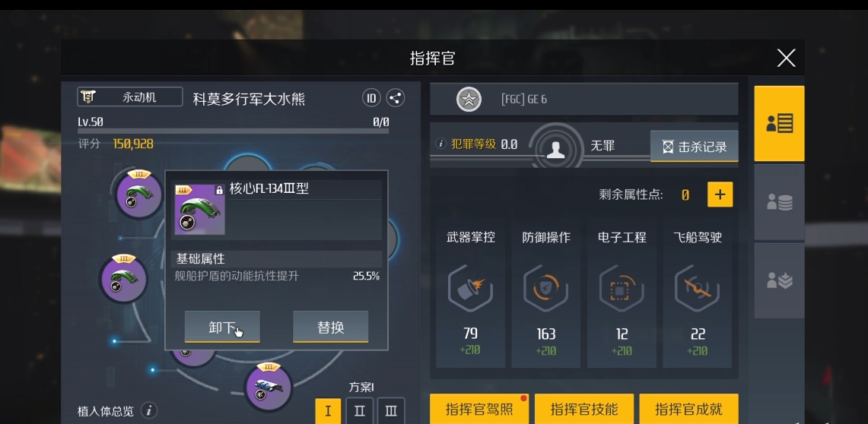868x424 pixels.
Task: Open the second sidebar tab with coins icon
Action: click(779, 202)
